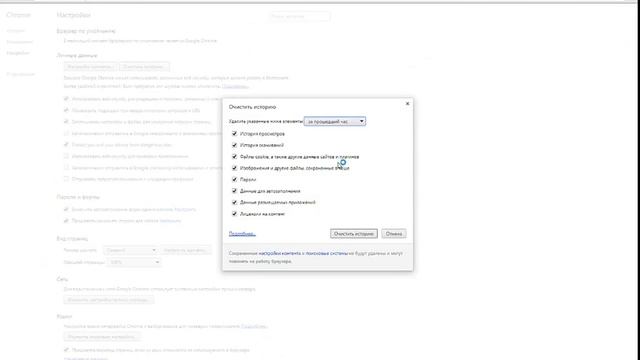Viewport: 640px width, 360px height.
Task: Select the Settings item in Chrome sidebar
Action: tap(18, 53)
